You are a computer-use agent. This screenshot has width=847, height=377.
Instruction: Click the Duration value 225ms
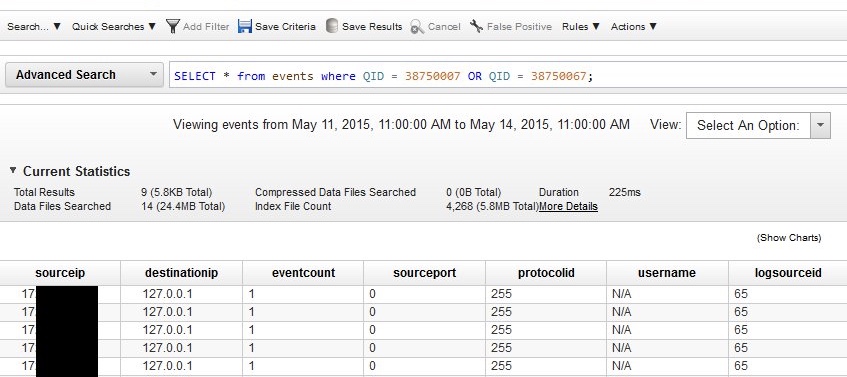(x=624, y=192)
